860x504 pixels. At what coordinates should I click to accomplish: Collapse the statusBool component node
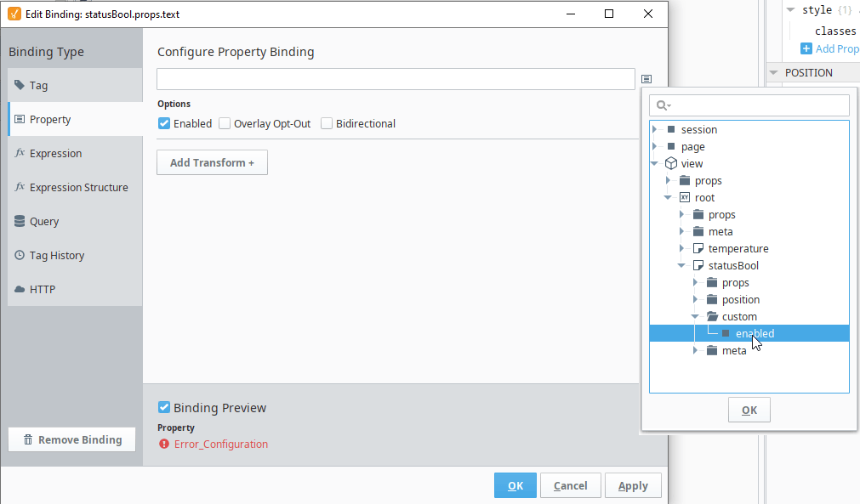tap(681, 265)
